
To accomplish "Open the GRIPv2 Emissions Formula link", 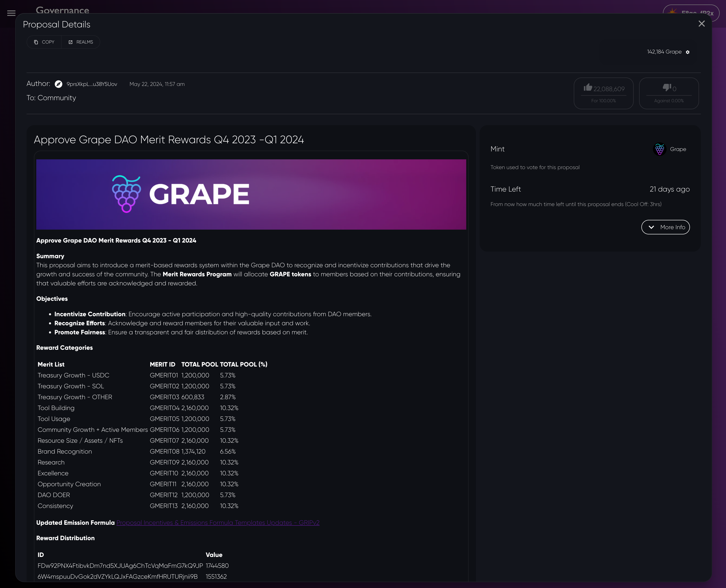I will pyautogui.click(x=218, y=523).
